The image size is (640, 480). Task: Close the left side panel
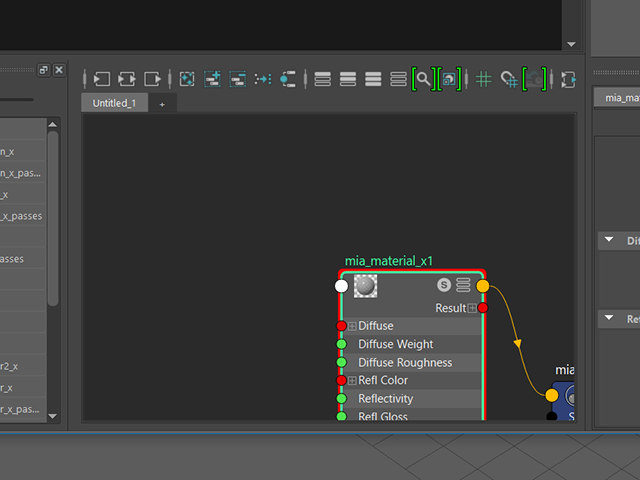(59, 70)
